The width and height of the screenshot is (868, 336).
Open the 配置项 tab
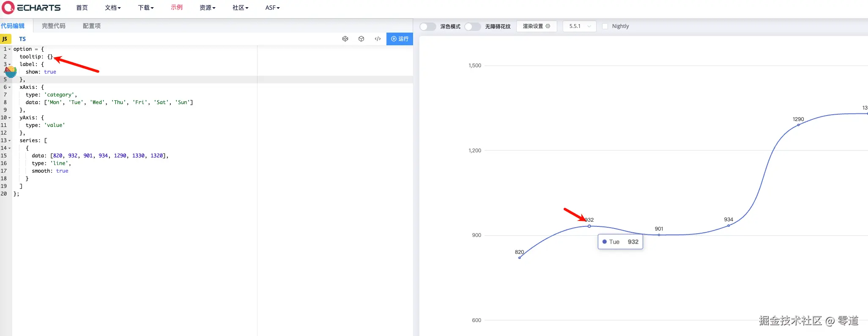(91, 26)
